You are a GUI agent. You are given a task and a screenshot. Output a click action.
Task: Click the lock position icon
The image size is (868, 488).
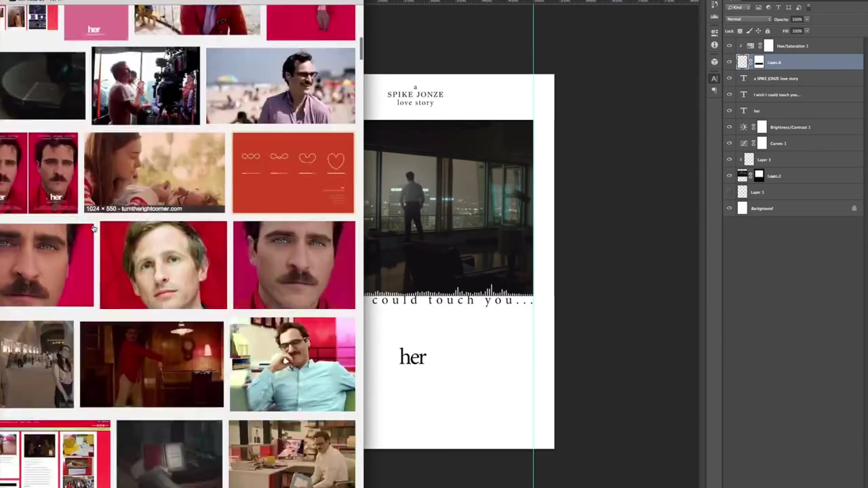pyautogui.click(x=758, y=31)
